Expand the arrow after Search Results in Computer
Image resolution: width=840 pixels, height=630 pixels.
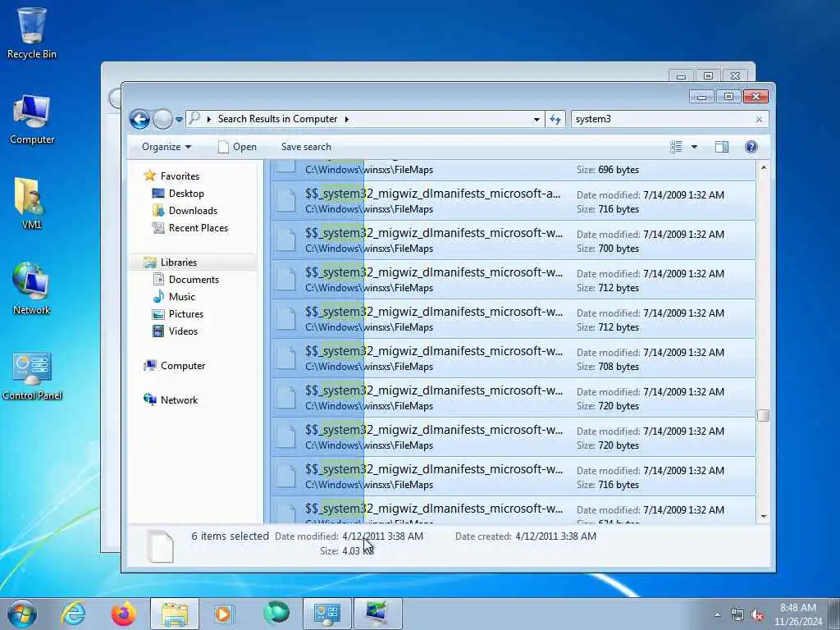[347, 119]
